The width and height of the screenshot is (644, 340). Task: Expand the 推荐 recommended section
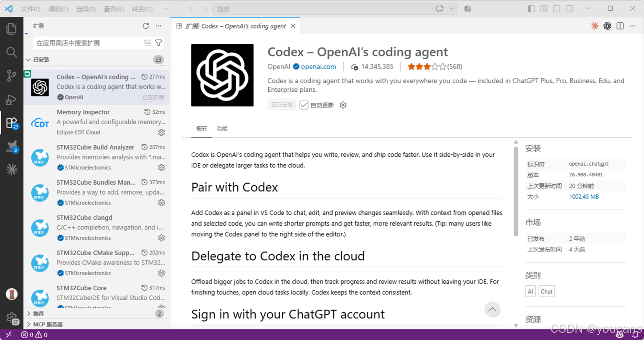[x=96, y=313]
